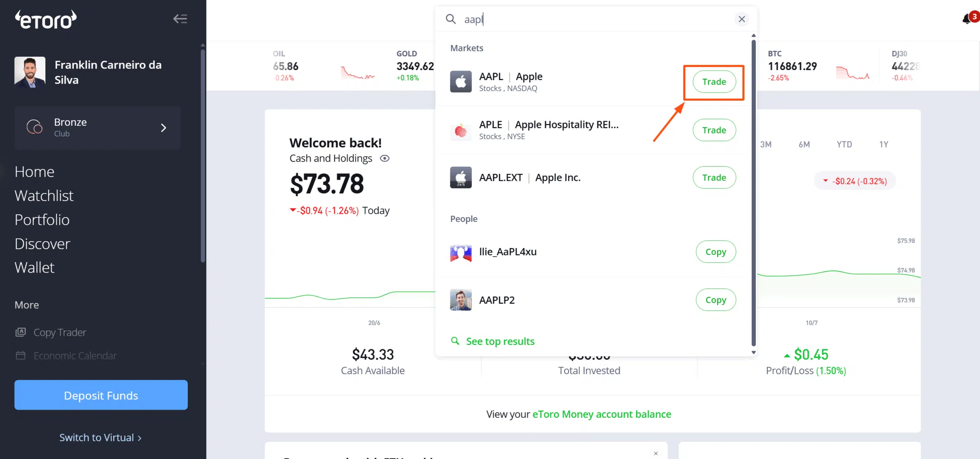
Task: Clear the search with the X icon
Action: click(742, 19)
